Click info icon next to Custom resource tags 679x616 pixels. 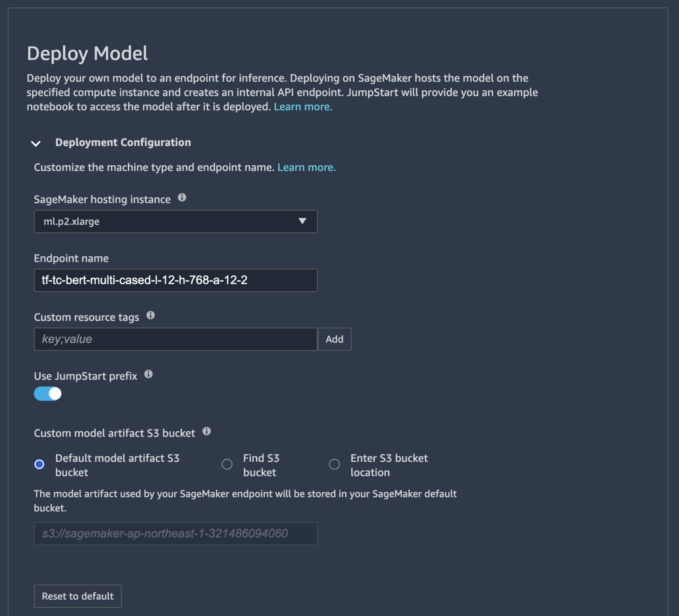[151, 315]
